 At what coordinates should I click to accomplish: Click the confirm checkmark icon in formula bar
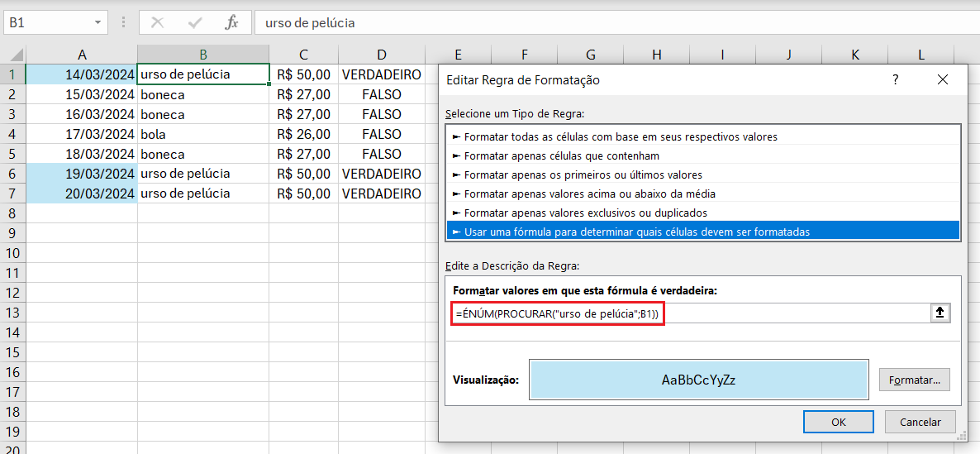195,23
